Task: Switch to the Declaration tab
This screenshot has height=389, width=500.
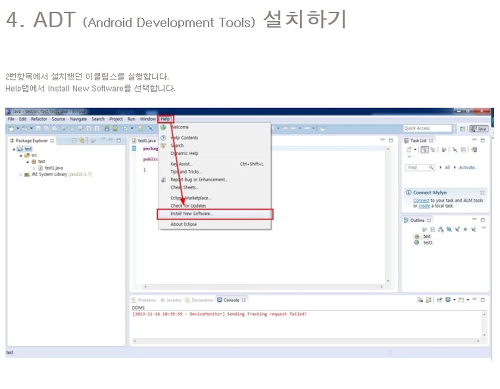Action: (199, 300)
